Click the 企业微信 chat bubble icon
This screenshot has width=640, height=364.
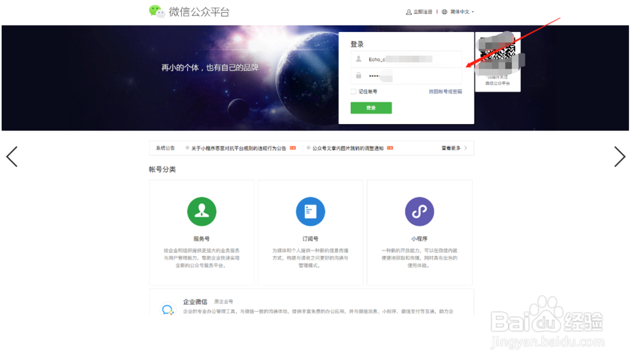pos(167,310)
